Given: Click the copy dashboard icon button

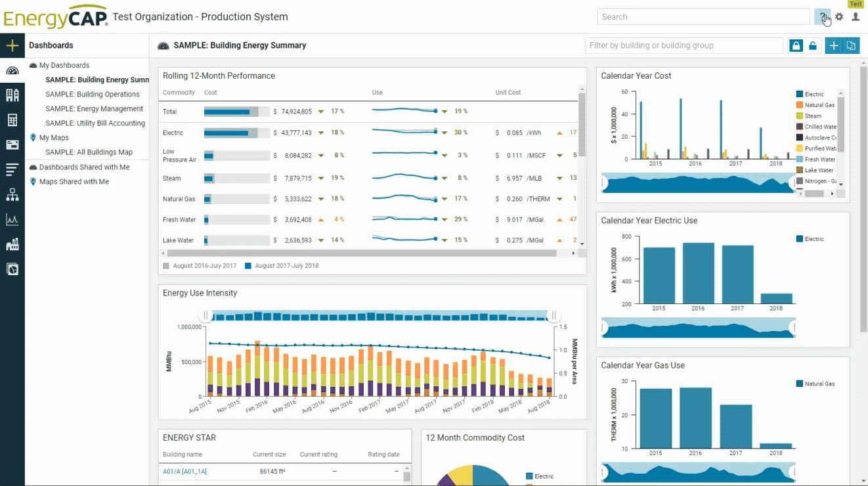Looking at the screenshot, I should point(851,45).
